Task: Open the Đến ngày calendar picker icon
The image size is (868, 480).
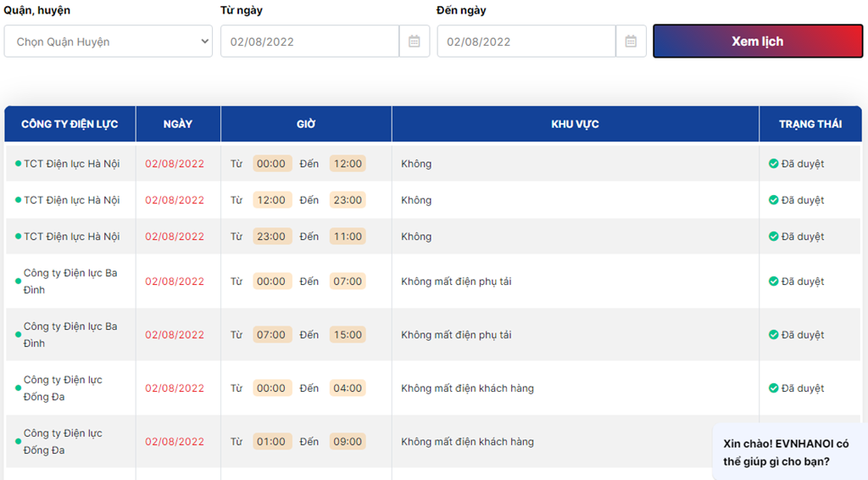Action: pos(631,41)
